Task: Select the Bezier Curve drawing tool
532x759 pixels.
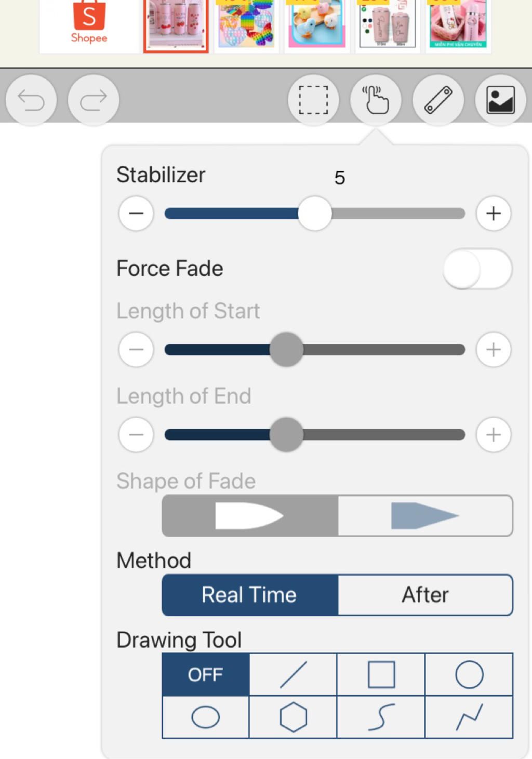Action: [x=381, y=717]
